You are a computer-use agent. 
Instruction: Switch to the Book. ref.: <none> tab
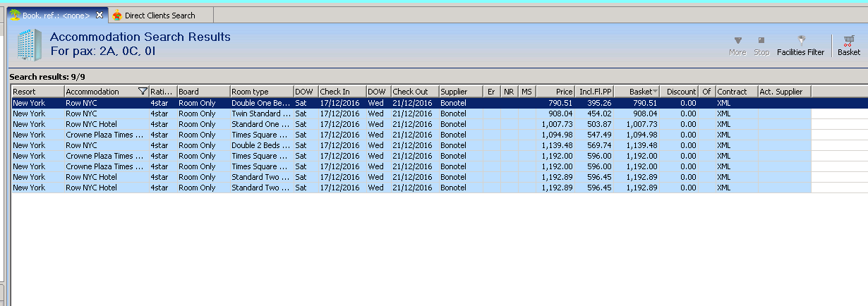click(56, 15)
